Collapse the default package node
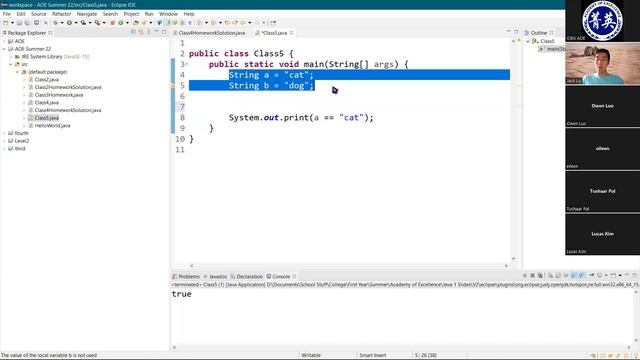The image size is (640, 360). 18,72
